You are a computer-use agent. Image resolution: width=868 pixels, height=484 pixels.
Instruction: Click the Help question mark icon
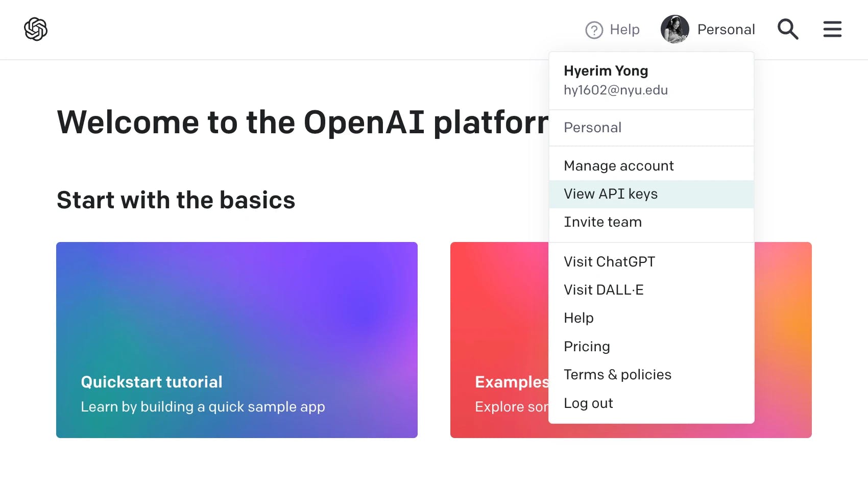[x=594, y=30]
